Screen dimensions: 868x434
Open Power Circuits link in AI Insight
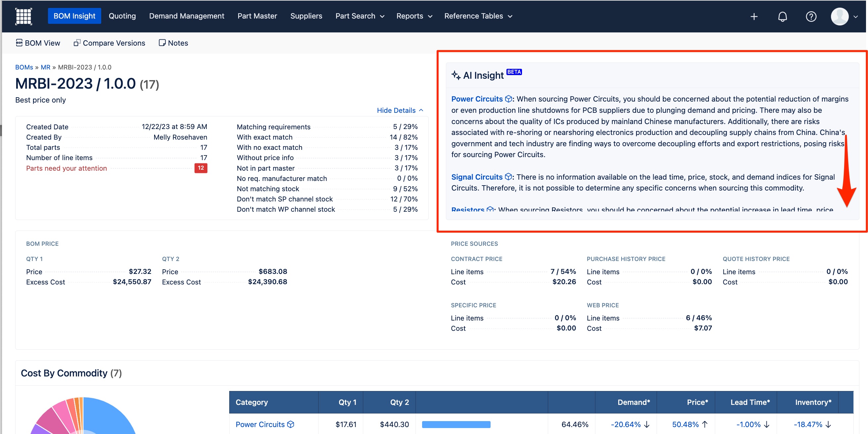pyautogui.click(x=477, y=99)
